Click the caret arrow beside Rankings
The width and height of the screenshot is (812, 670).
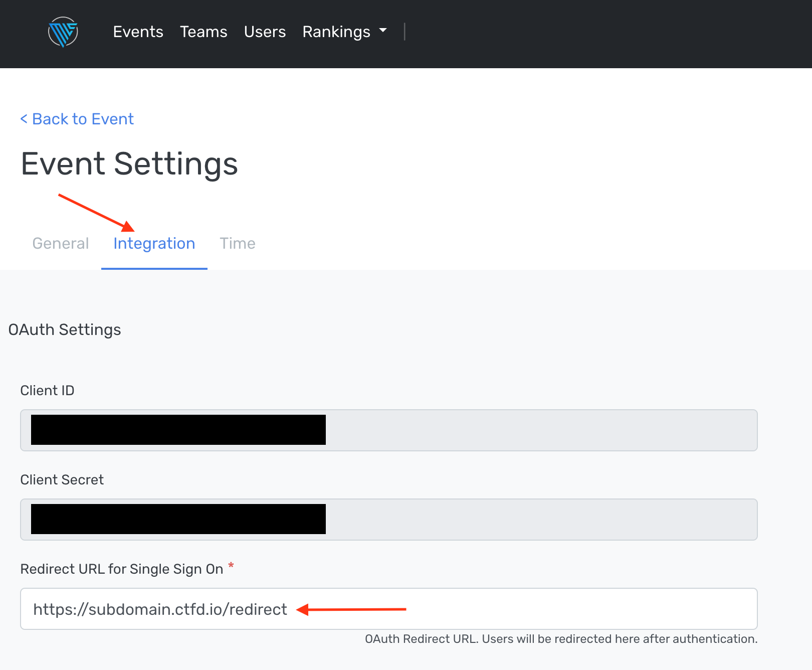(383, 31)
